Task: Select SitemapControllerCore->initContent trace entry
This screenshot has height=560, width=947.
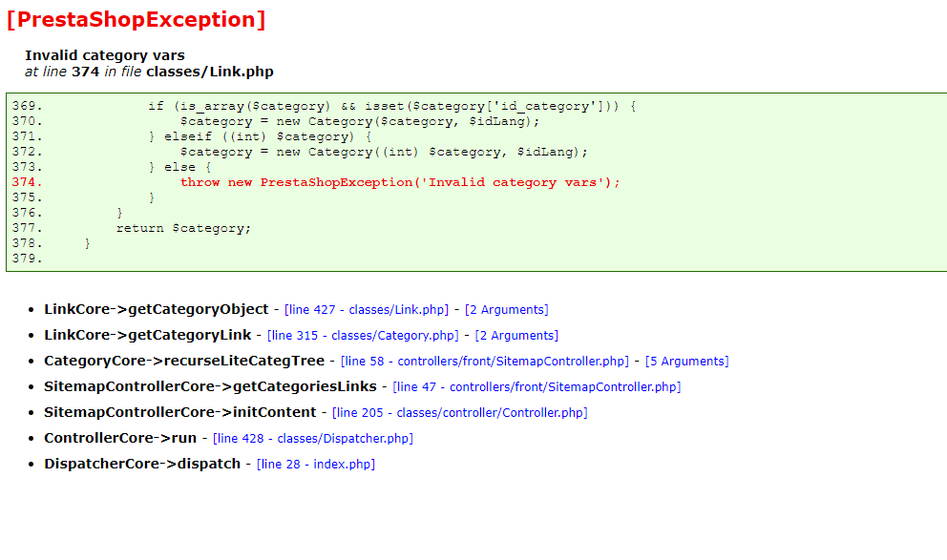Action: [x=180, y=413]
